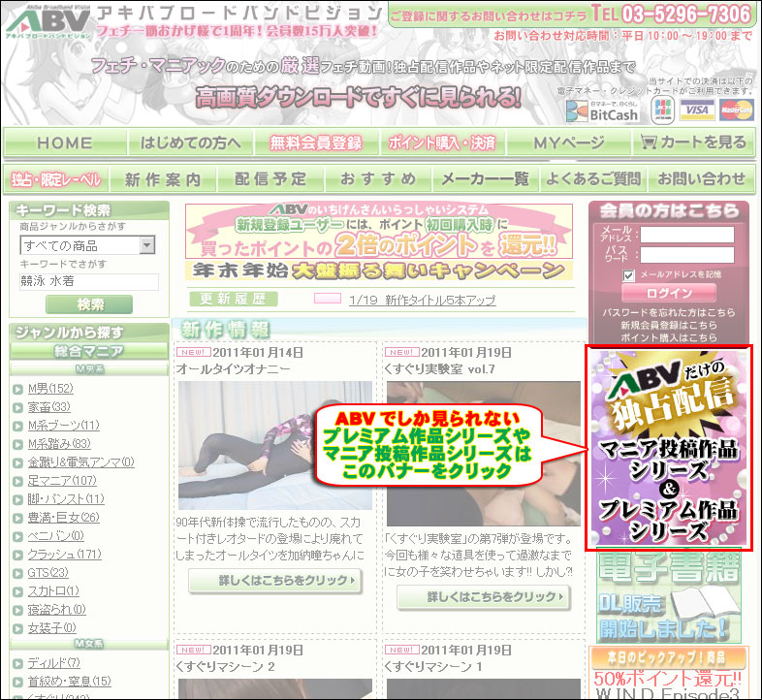Viewport: 762px width, 700px height.
Task: Click NEW badge next to オールタイツオナニー
Action: pyautogui.click(x=194, y=352)
